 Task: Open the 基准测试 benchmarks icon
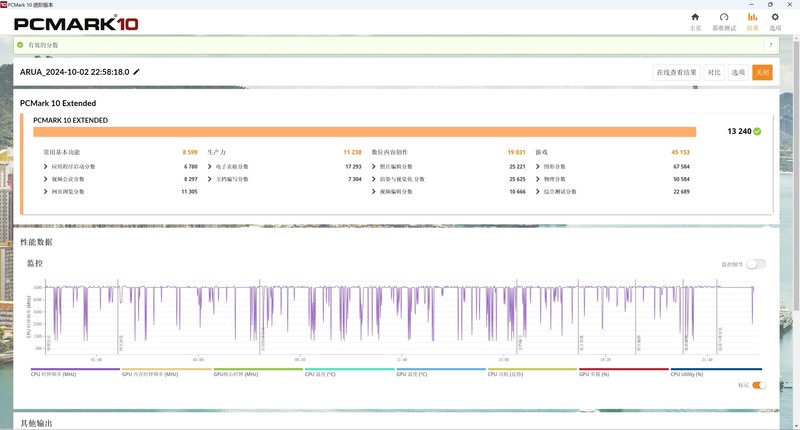pos(723,17)
